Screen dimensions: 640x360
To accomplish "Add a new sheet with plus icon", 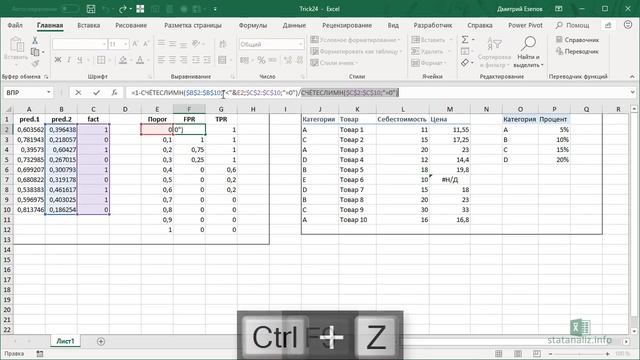I will pyautogui.click(x=101, y=341).
